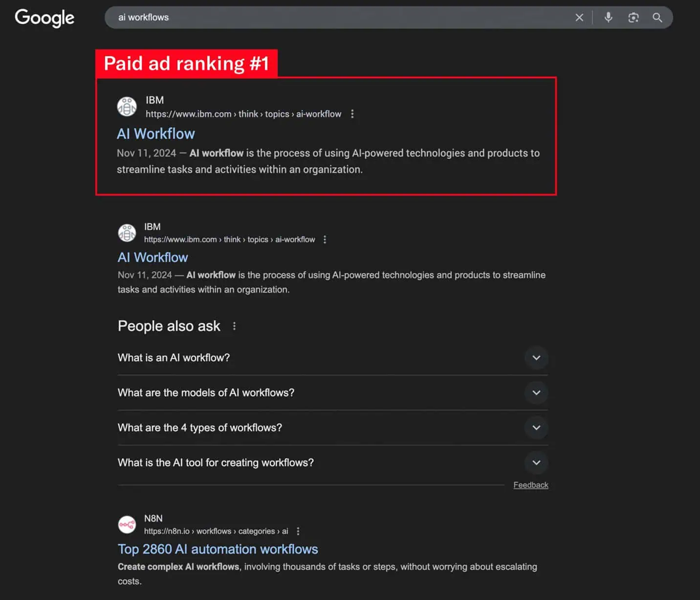Image resolution: width=700 pixels, height=600 pixels.
Task: Open the "People also ask" three-dot options
Action: pyautogui.click(x=234, y=326)
